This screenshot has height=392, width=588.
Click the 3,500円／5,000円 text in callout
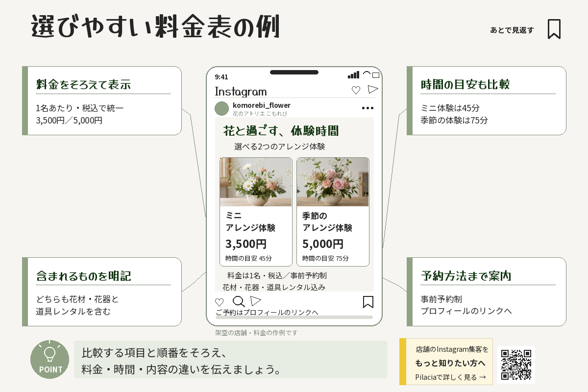[69, 120]
